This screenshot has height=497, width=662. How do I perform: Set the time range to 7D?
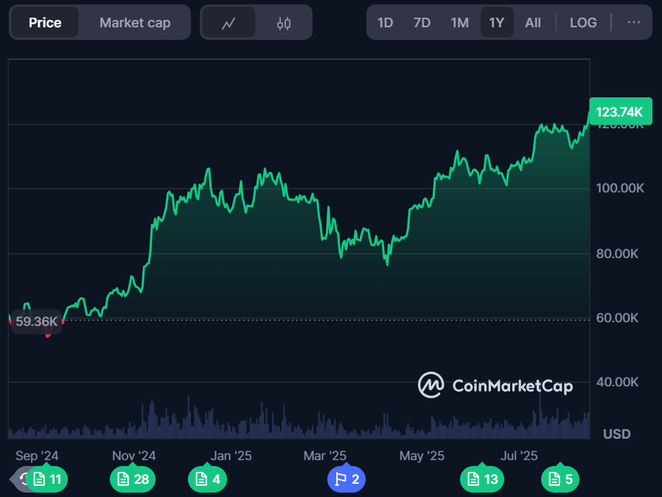pos(422,22)
